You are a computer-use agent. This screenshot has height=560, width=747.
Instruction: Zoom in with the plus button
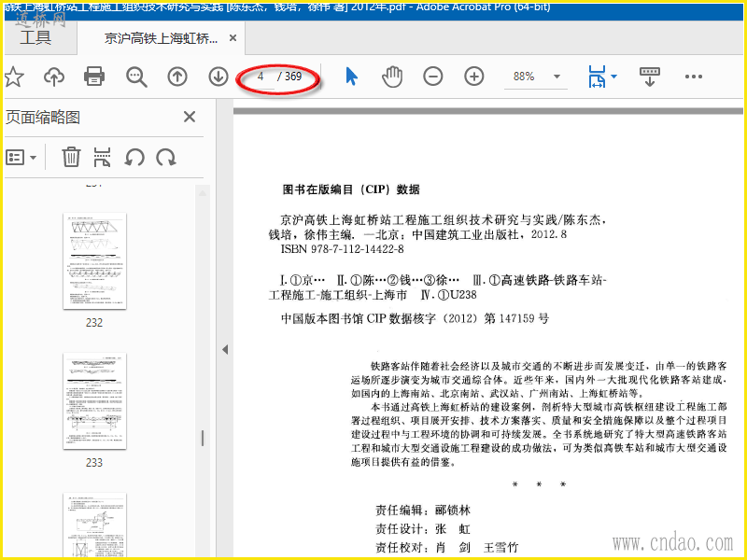coord(474,77)
